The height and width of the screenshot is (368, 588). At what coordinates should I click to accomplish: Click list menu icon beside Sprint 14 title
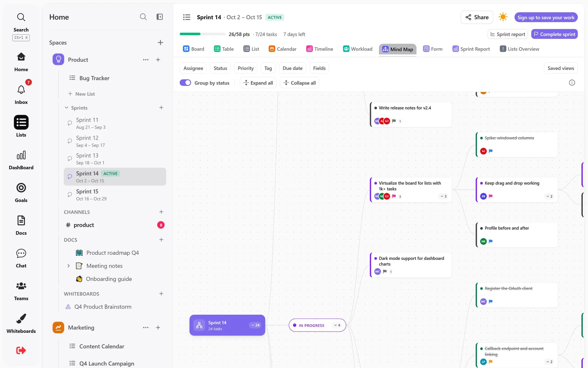coord(187,17)
